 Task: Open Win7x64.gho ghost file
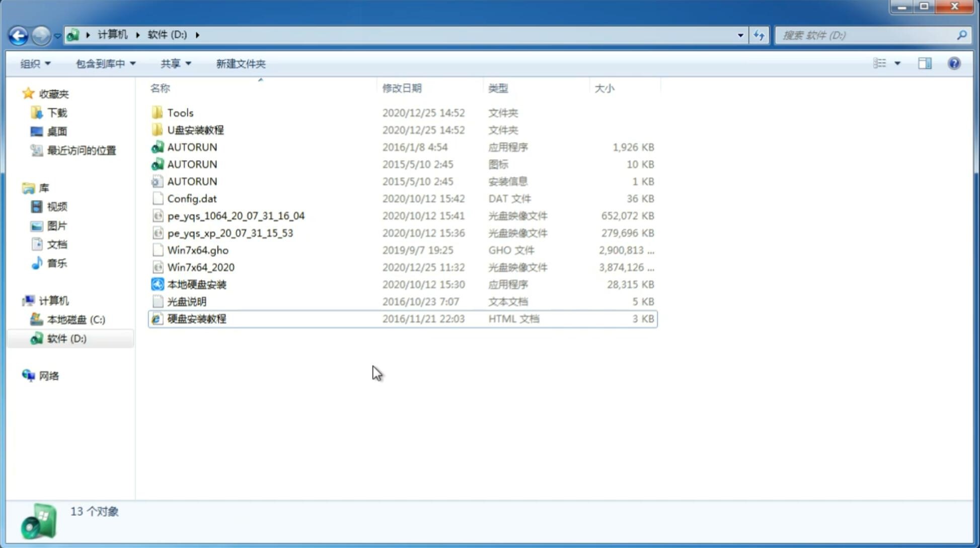click(198, 250)
